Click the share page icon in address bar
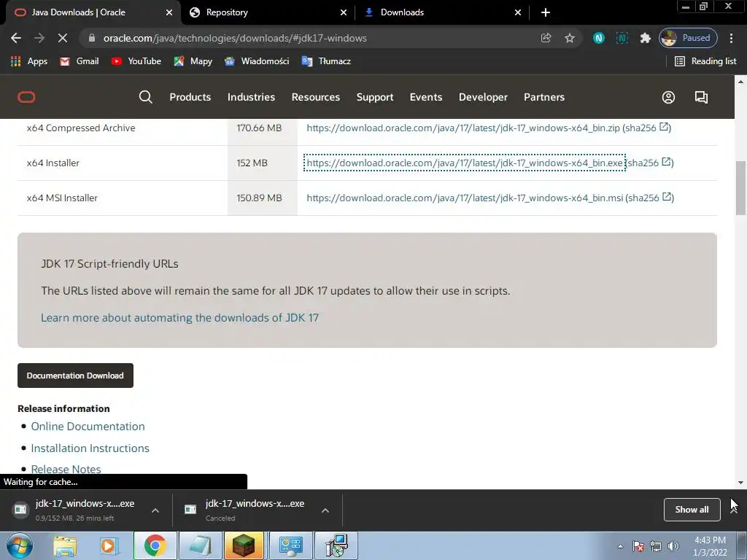 546,38
